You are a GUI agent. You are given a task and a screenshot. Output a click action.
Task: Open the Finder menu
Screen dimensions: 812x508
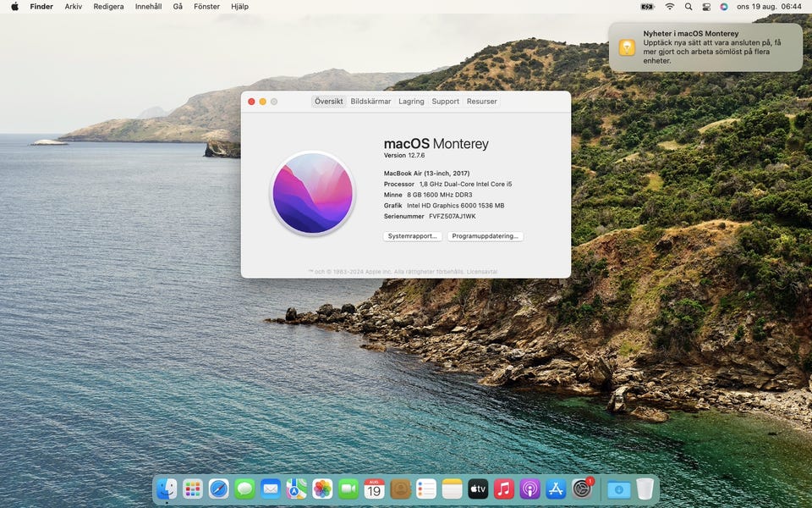point(41,7)
